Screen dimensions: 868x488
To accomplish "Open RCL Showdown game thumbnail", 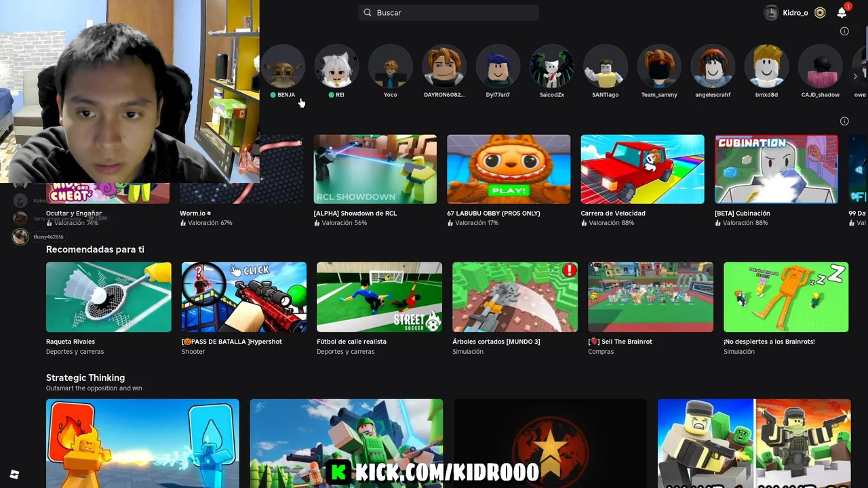I will (x=375, y=169).
